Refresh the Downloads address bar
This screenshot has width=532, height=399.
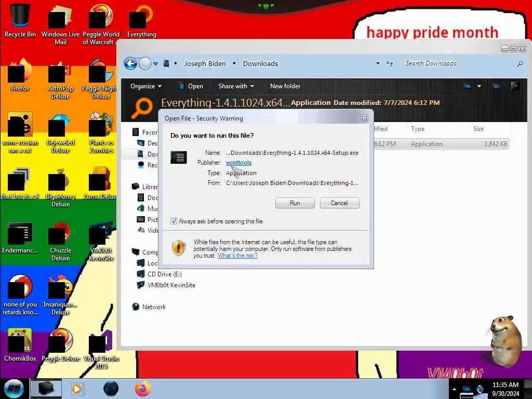point(390,63)
